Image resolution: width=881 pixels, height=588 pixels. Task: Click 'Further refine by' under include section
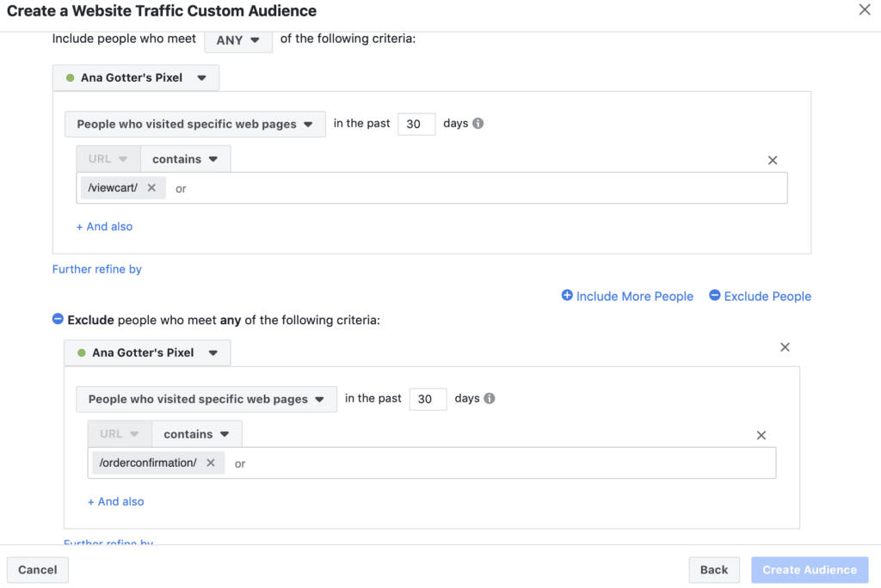point(97,269)
